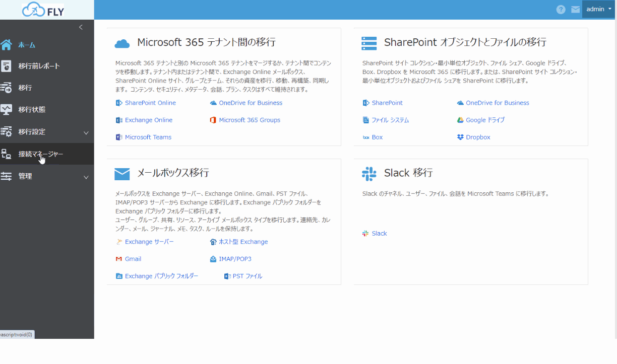Open Microsoft Teams migration link
This screenshot has height=364, width=617.
[x=148, y=137]
